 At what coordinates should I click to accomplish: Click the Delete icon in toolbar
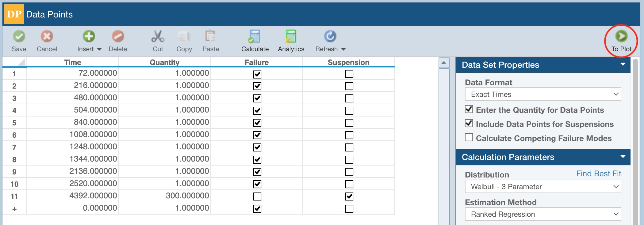click(x=118, y=36)
